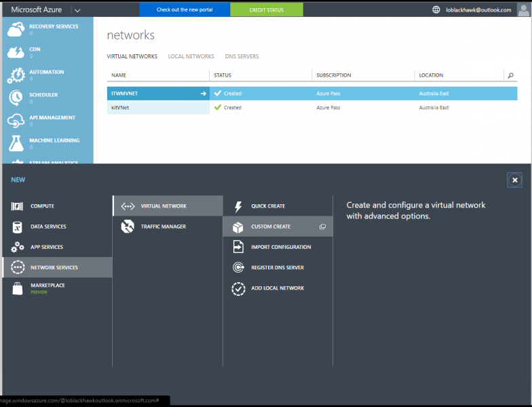The image size is (532, 407).
Task: Click Register DNS Server option
Action: pyautogui.click(x=278, y=267)
